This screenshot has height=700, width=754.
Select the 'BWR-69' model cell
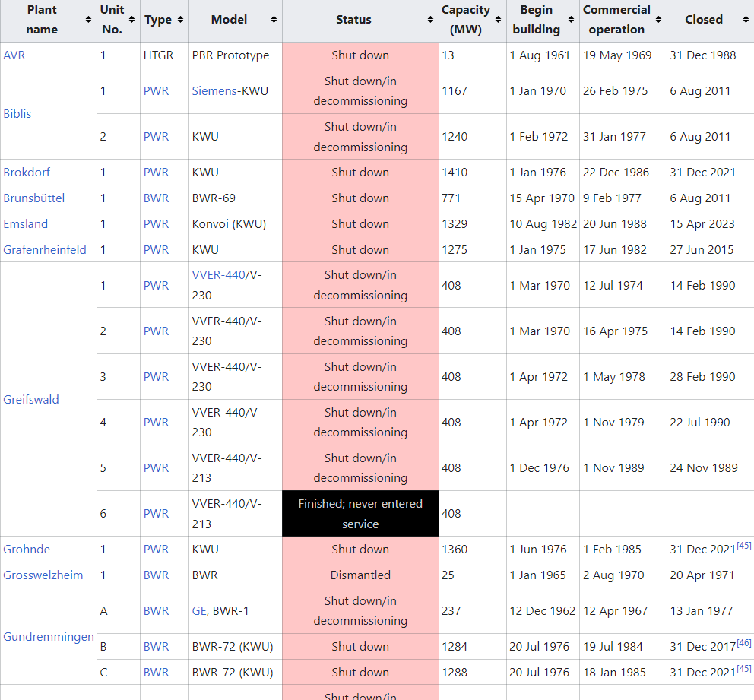coord(235,198)
